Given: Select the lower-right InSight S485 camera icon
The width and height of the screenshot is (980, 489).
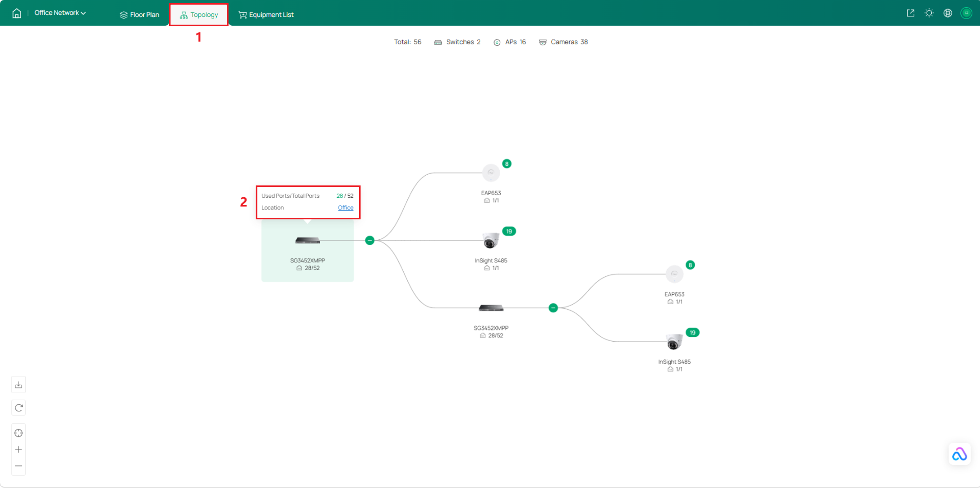Looking at the screenshot, I should (x=674, y=342).
